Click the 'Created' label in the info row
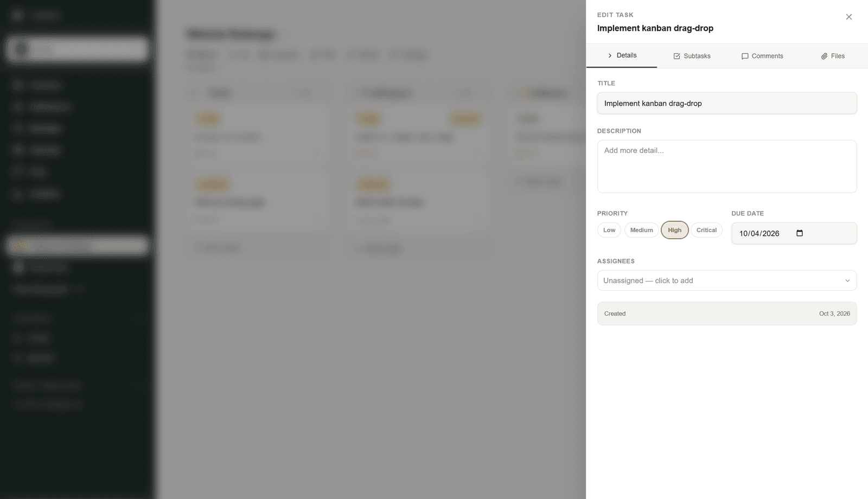The width and height of the screenshot is (868, 499). pyautogui.click(x=615, y=314)
